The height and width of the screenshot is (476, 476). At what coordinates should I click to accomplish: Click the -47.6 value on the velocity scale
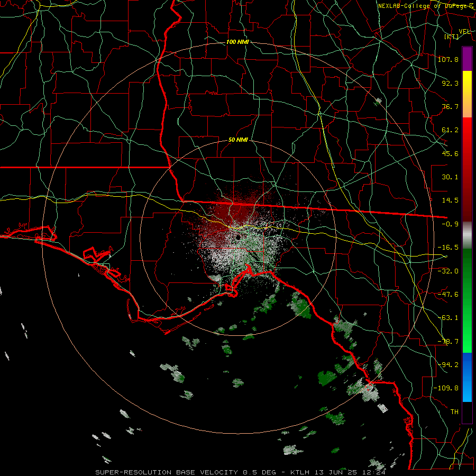(448, 295)
